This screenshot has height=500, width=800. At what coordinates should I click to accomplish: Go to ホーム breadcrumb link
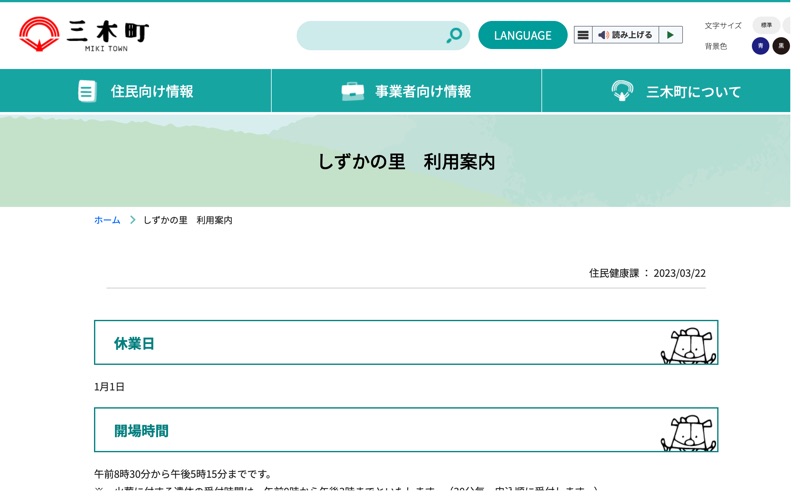tap(107, 220)
